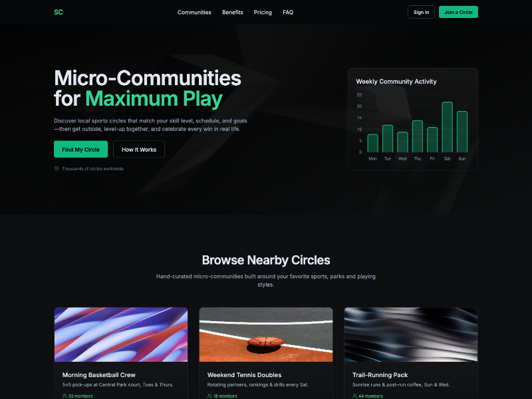Open the Morning Basketball Crew card image
This screenshot has width=532, height=399.
pos(121,334)
